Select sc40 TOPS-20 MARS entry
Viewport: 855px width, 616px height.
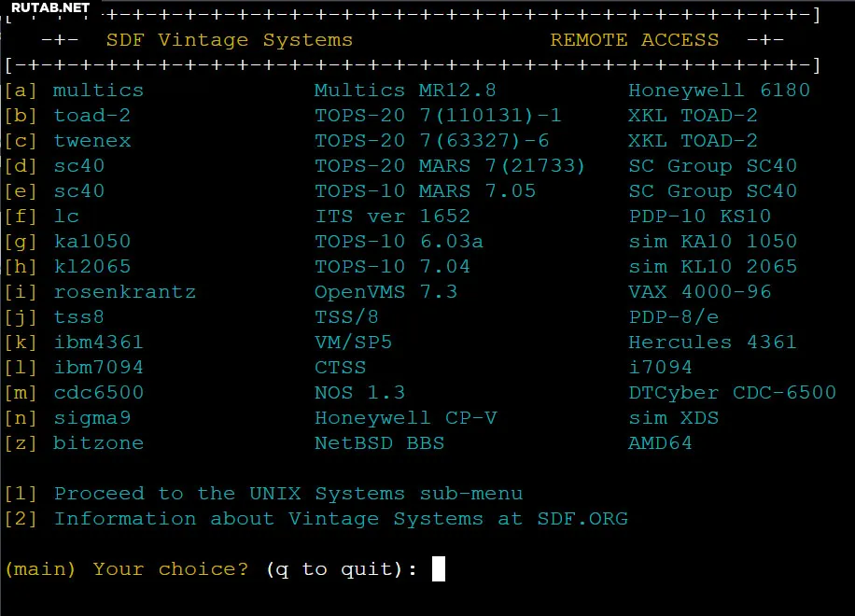[x=78, y=166]
